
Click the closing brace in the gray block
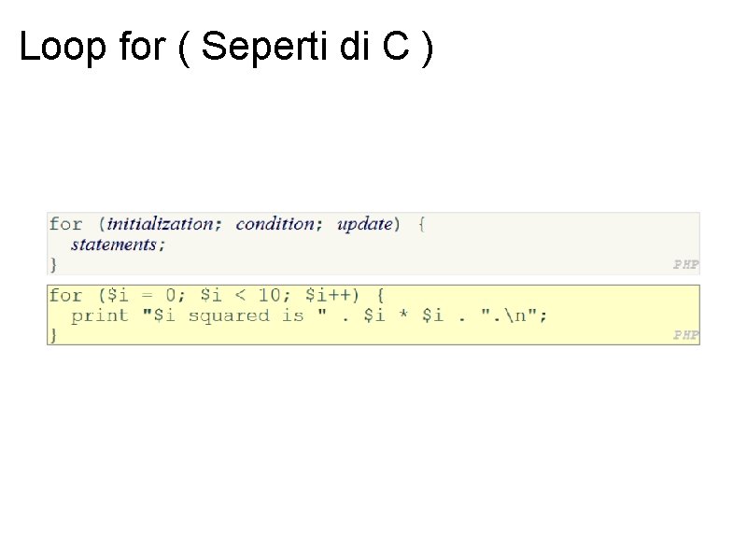[53, 264]
